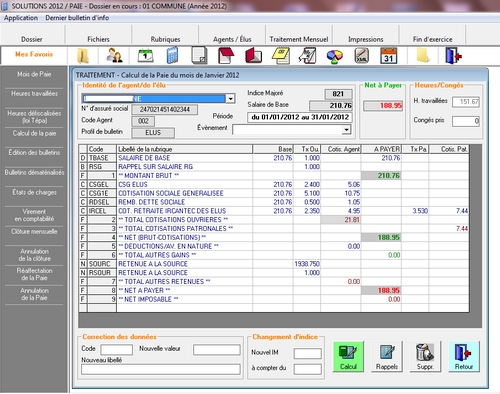
Task: Select REMB. DETTE SOCIALE row
Action: (274, 202)
